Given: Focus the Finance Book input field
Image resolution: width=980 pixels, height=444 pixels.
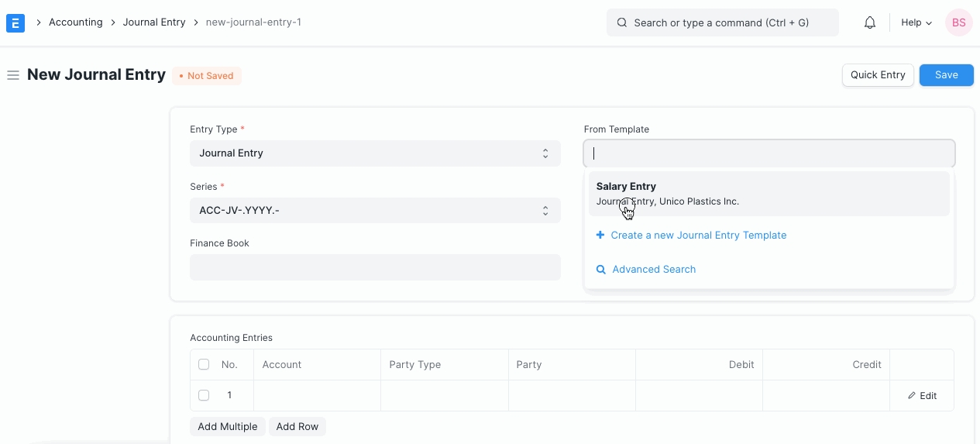Looking at the screenshot, I should click(375, 267).
